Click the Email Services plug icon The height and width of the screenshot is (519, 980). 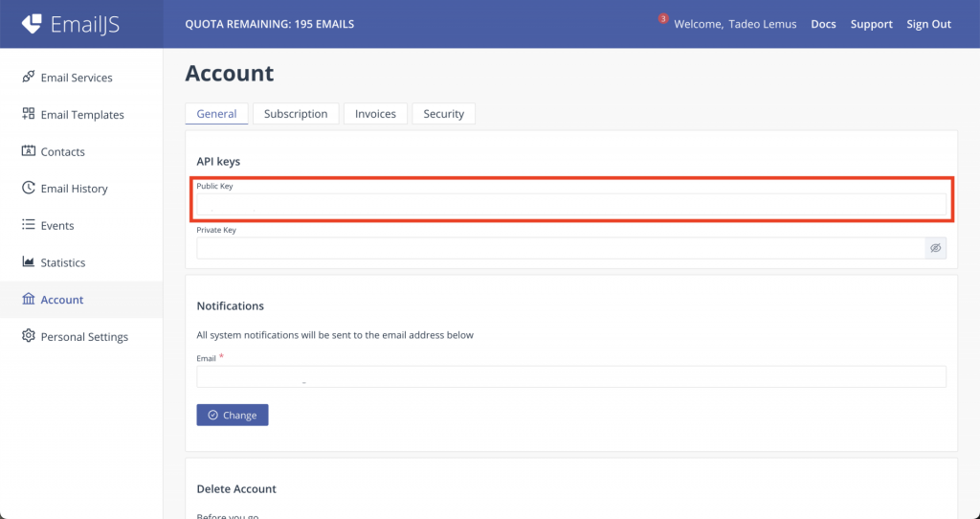pyautogui.click(x=28, y=77)
